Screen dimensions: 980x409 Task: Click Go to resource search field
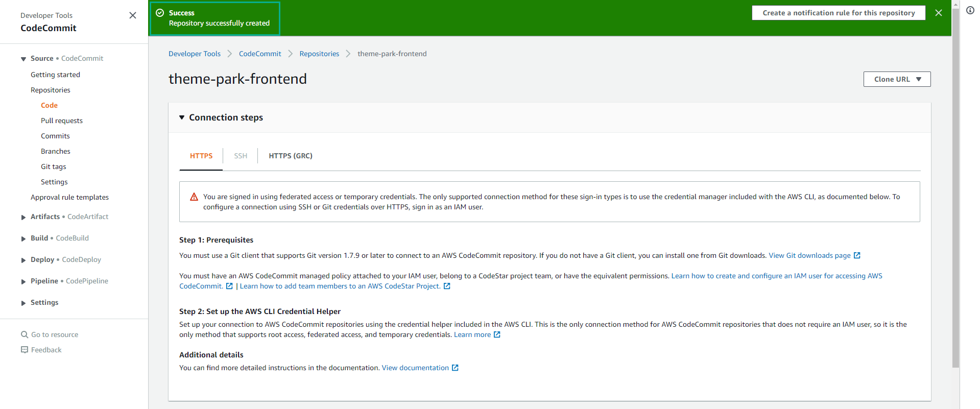pyautogui.click(x=55, y=334)
